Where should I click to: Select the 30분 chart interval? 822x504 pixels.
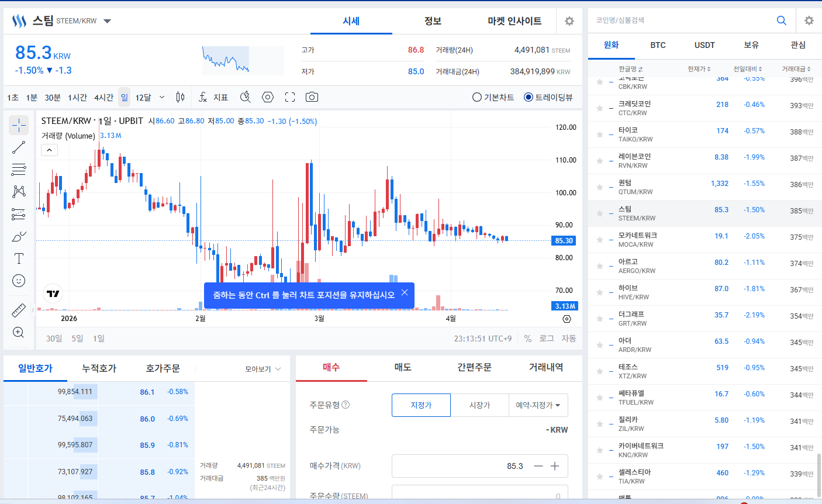53,97
